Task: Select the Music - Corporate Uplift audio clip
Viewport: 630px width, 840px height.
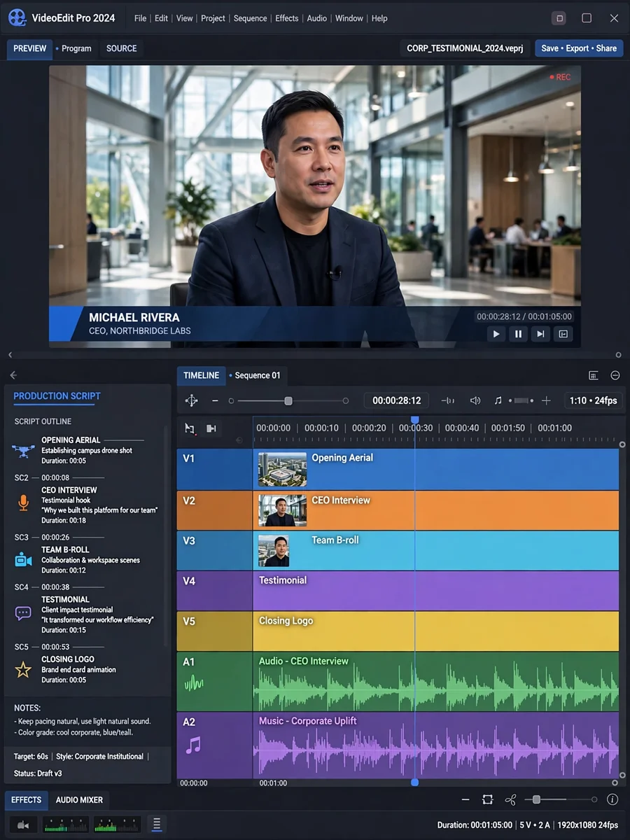Action: tap(435, 745)
